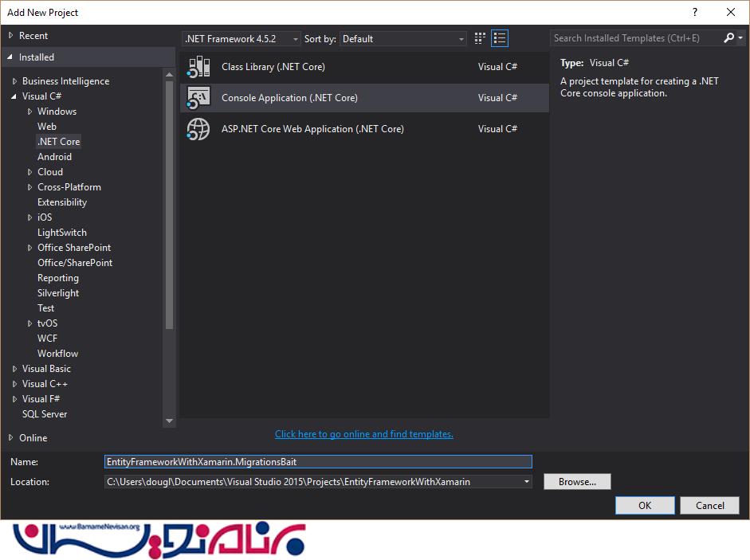Select the SQL Server category
The height and width of the screenshot is (560, 750).
click(x=45, y=414)
